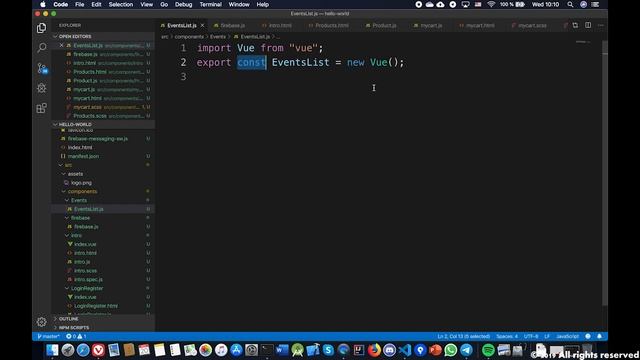Collapse the firebase folder in tree
640x360 pixels.
tap(103, 218)
